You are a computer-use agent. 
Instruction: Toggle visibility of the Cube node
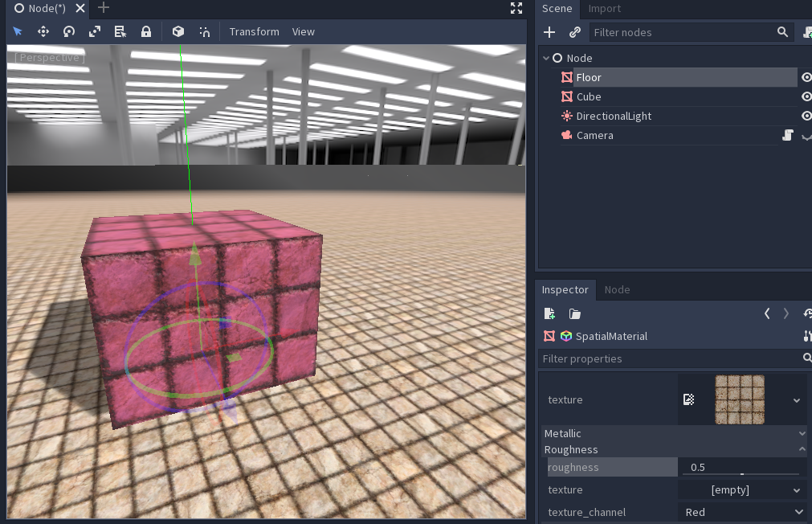click(x=806, y=96)
